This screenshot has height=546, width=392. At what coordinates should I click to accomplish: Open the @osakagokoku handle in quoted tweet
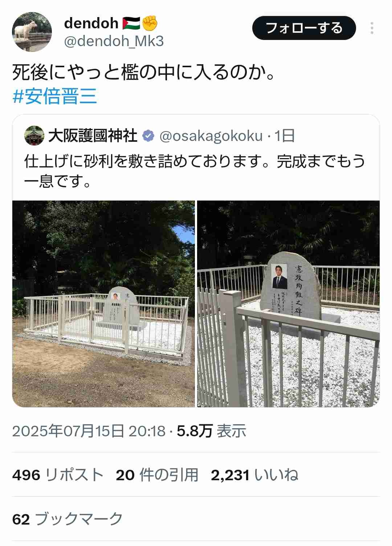point(211,136)
